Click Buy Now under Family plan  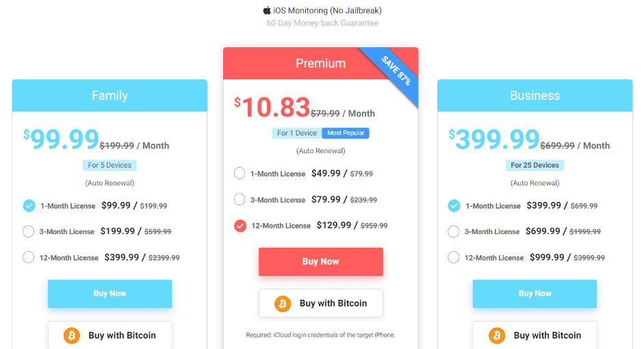tap(110, 294)
